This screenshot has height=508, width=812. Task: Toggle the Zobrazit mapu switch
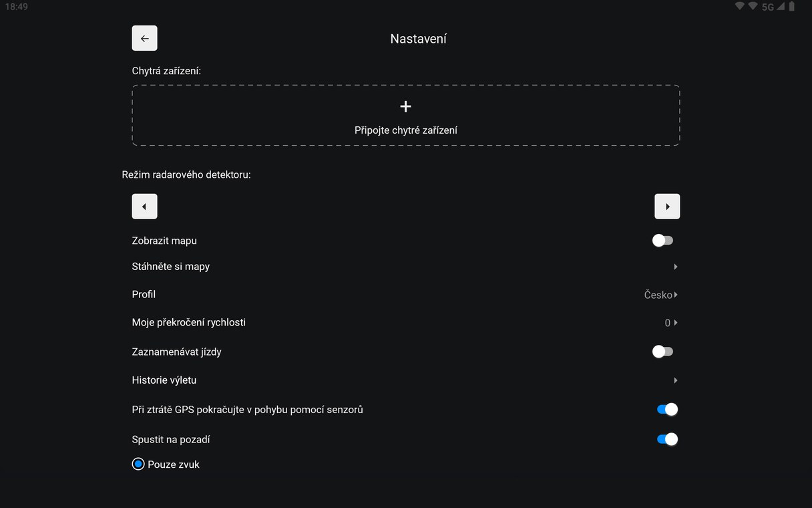coord(662,241)
